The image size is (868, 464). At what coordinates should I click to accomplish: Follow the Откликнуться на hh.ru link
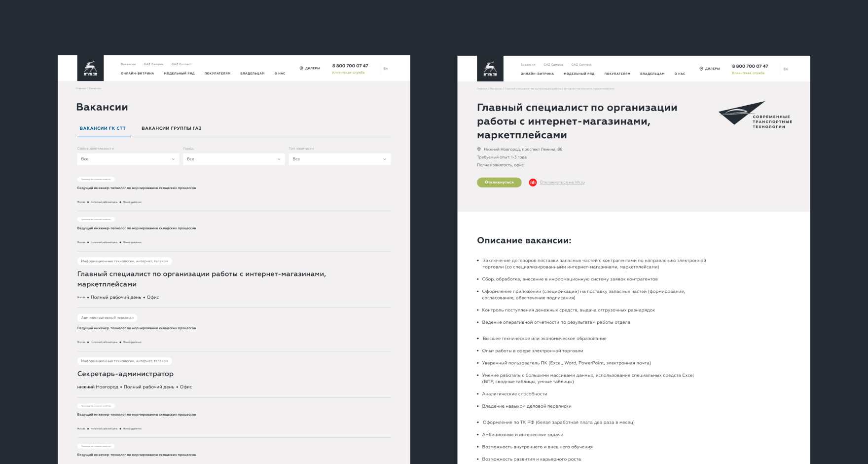tap(563, 182)
